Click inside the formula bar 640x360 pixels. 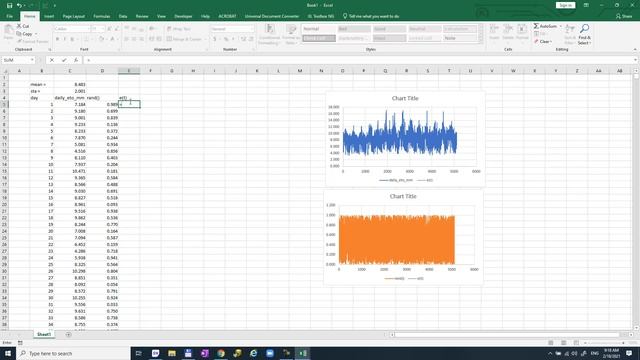click(359, 60)
